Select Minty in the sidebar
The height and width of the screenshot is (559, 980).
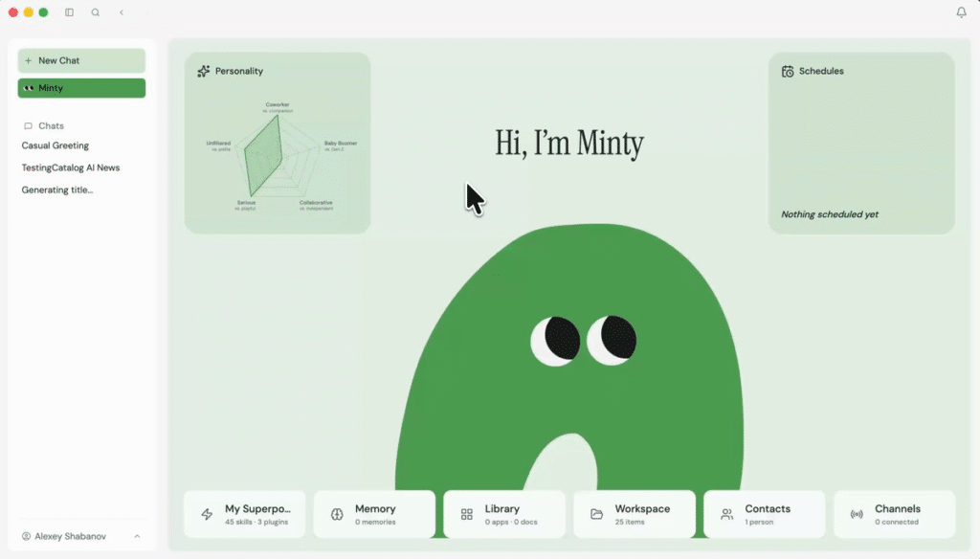pos(81,88)
